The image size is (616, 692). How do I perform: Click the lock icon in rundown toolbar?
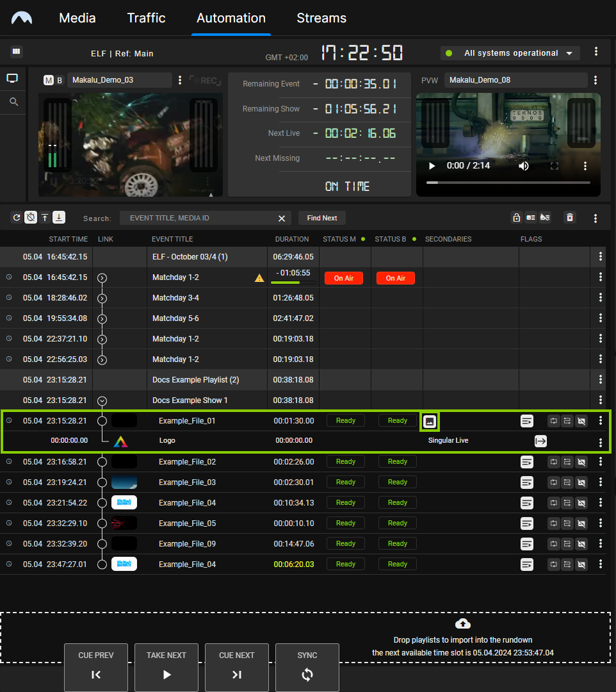(x=516, y=218)
